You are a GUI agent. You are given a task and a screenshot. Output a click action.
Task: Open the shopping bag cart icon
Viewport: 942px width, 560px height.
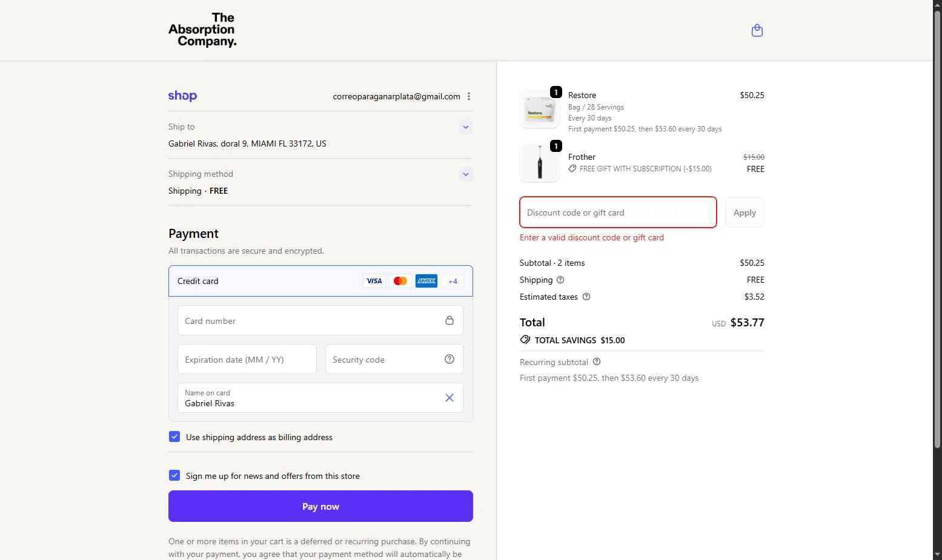tap(757, 30)
